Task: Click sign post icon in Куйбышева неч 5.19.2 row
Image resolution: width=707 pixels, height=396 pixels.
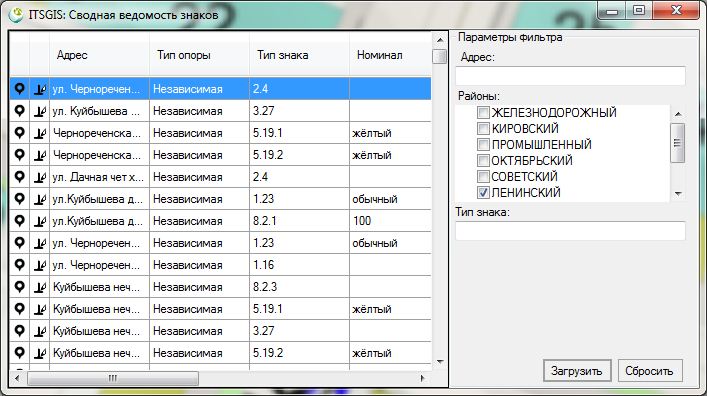Action: [x=40, y=353]
